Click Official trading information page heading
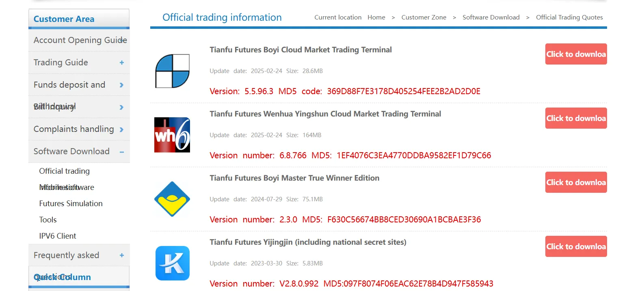 pos(222,17)
